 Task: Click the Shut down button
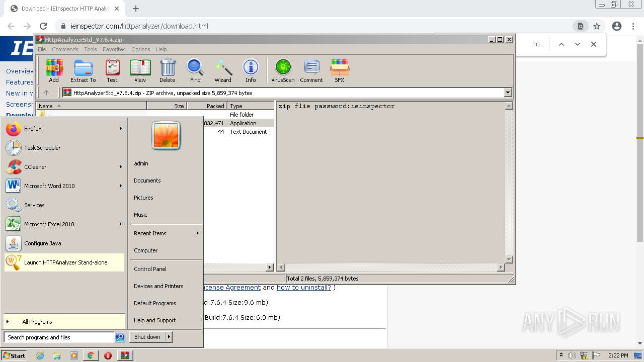(147, 337)
